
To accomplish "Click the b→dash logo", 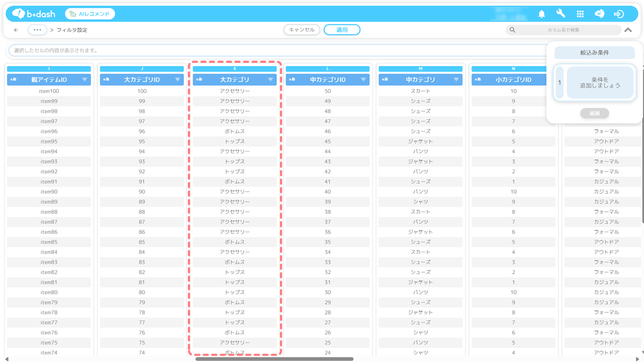I will click(34, 14).
